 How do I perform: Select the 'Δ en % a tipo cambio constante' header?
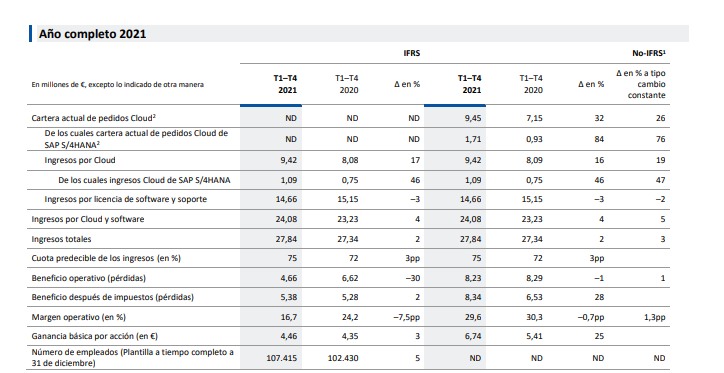[x=641, y=84]
